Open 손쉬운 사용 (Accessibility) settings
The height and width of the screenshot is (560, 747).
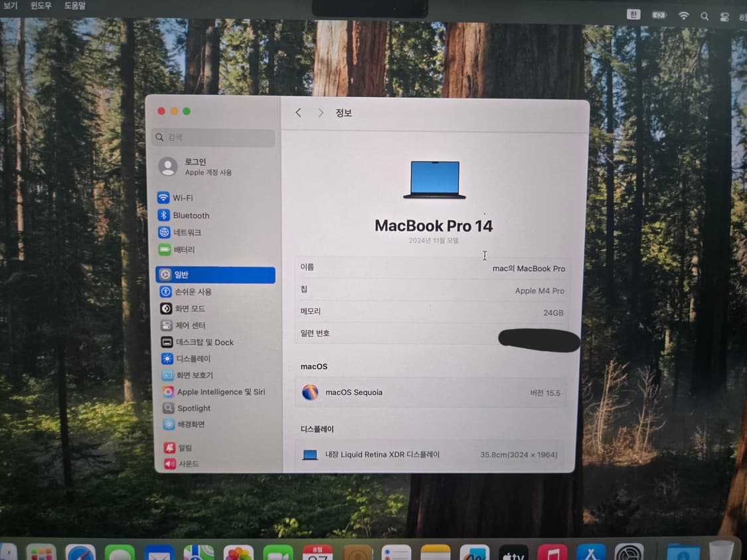(193, 292)
